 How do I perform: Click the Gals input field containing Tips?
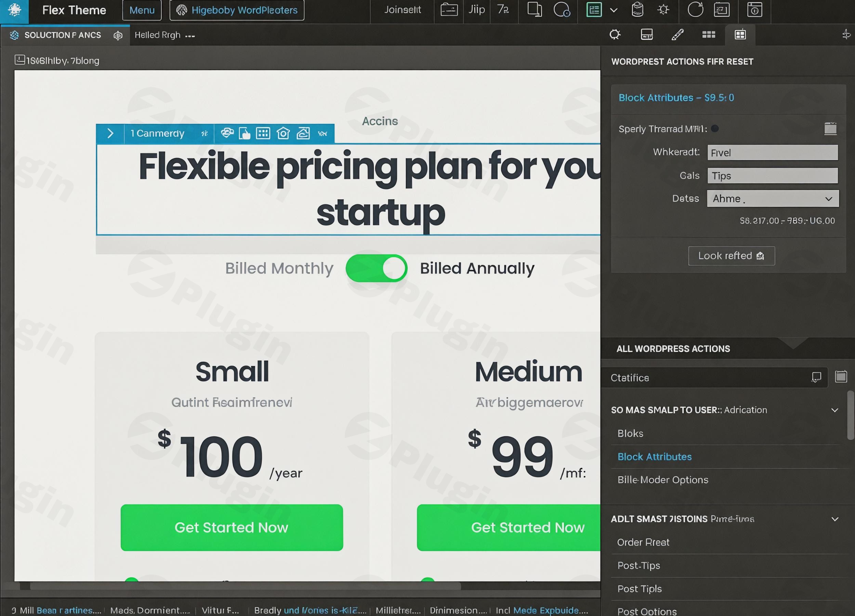coord(773,176)
